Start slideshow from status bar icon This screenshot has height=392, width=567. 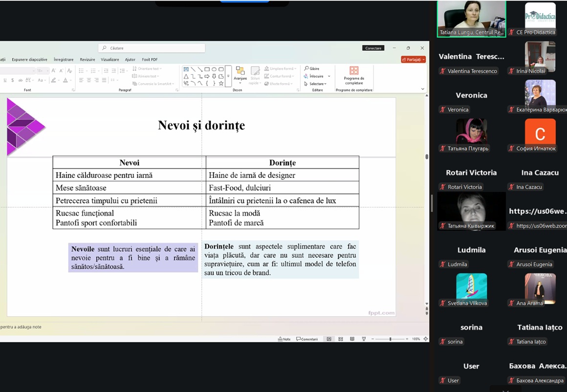[x=364, y=339]
